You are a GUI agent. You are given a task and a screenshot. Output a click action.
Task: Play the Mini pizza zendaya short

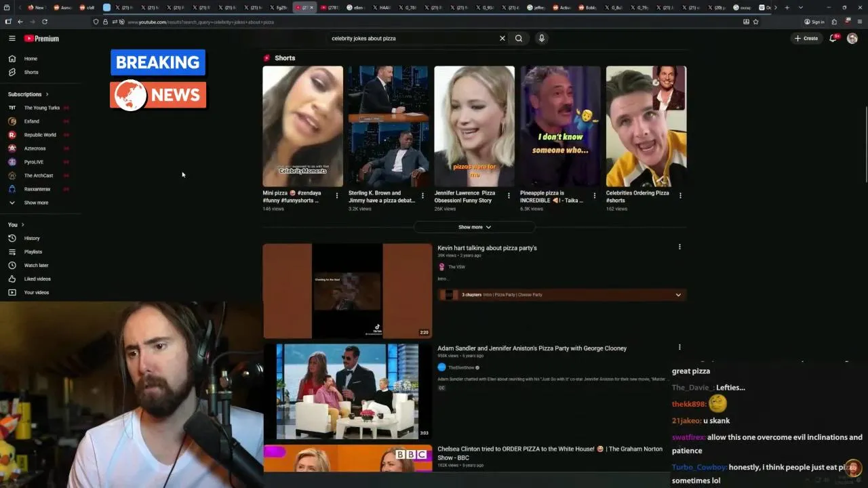pos(303,126)
